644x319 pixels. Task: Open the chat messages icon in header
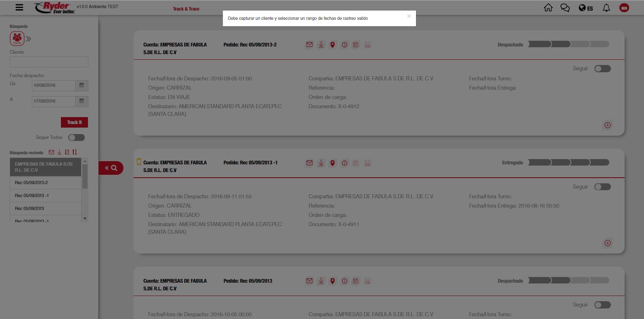coord(565,8)
